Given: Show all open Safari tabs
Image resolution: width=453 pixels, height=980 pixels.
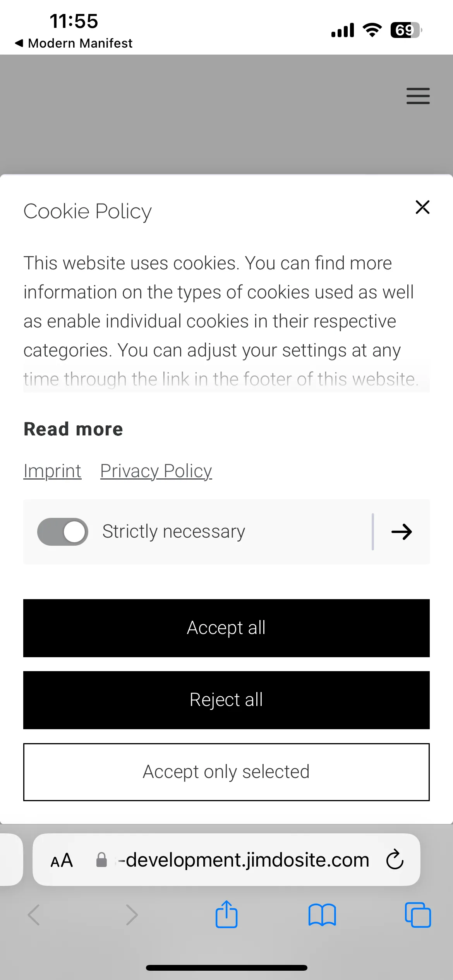Looking at the screenshot, I should 418,915.
